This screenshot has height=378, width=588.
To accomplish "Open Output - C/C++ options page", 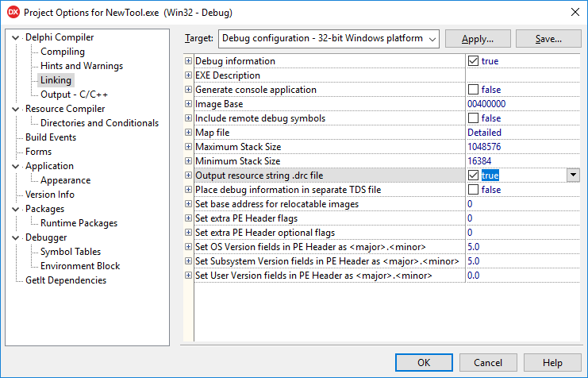I will [x=75, y=94].
